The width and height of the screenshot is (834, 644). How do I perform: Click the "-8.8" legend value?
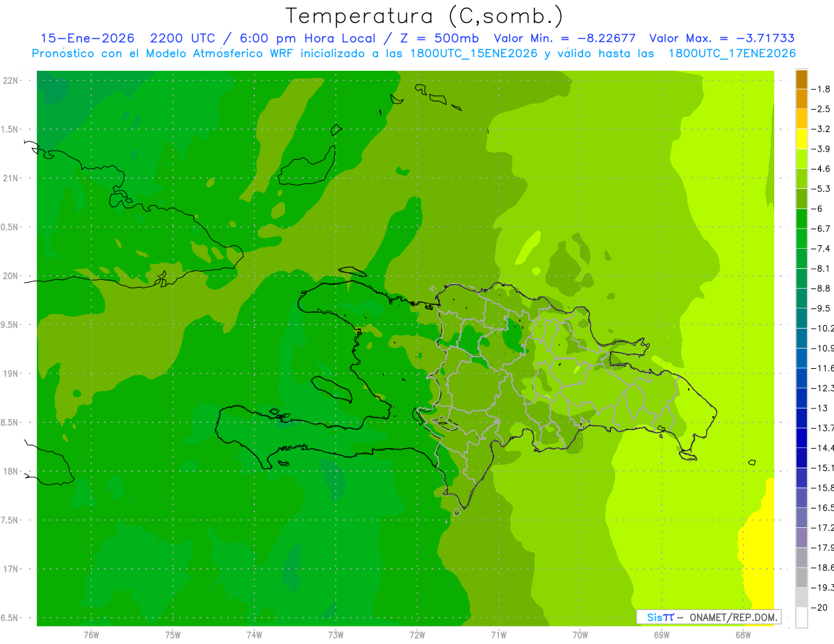pos(821,288)
